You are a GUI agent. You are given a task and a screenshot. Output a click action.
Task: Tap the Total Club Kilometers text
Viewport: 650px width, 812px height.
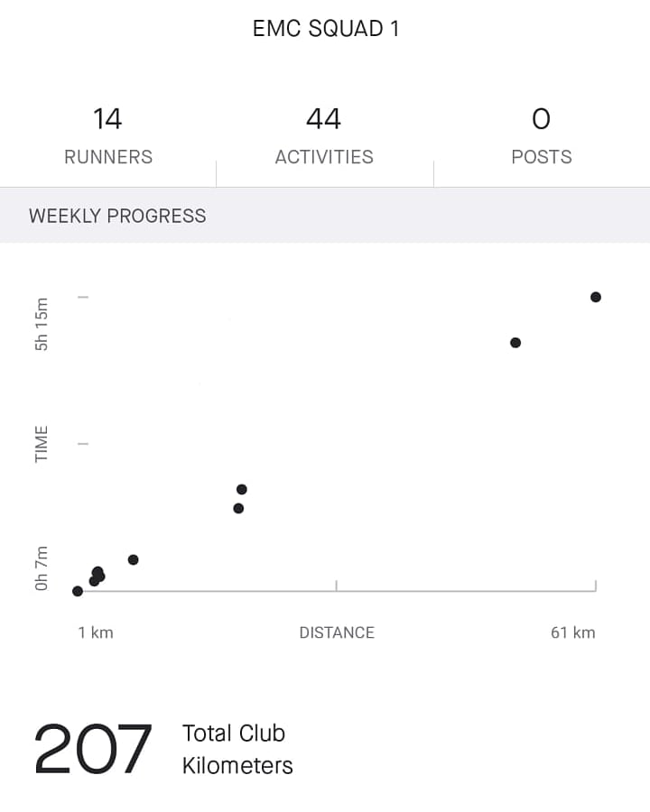237,750
